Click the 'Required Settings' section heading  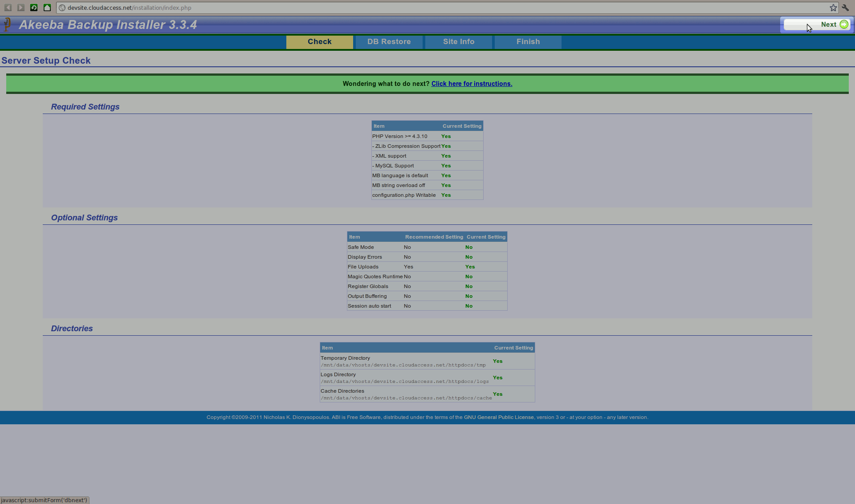[x=85, y=107]
